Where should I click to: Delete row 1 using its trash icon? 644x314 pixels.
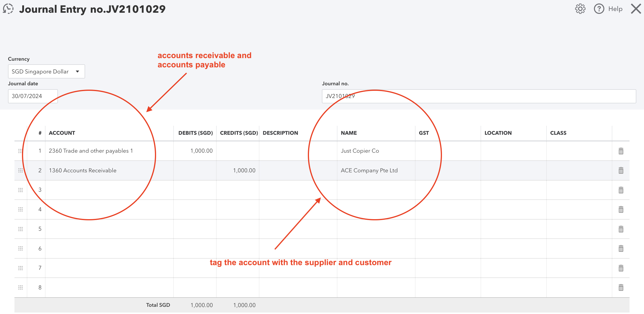point(621,151)
